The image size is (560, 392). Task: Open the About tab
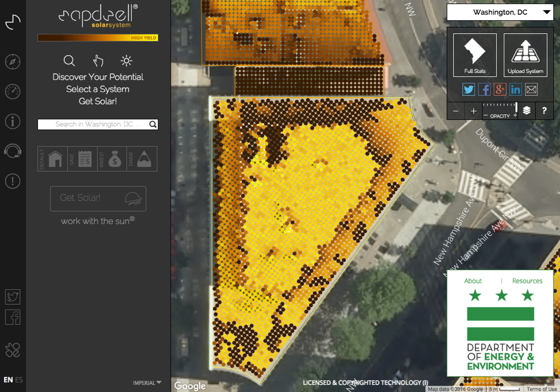pyautogui.click(x=473, y=281)
